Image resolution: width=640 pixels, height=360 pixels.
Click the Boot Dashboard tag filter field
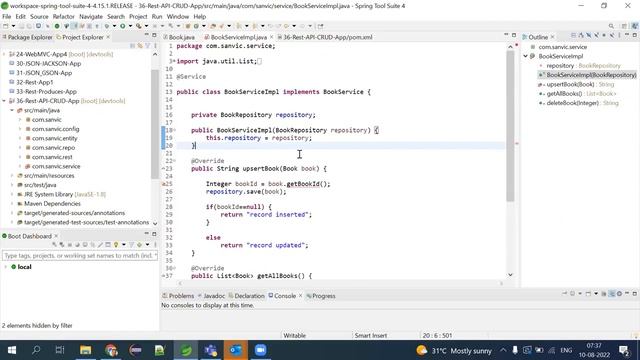80,256
